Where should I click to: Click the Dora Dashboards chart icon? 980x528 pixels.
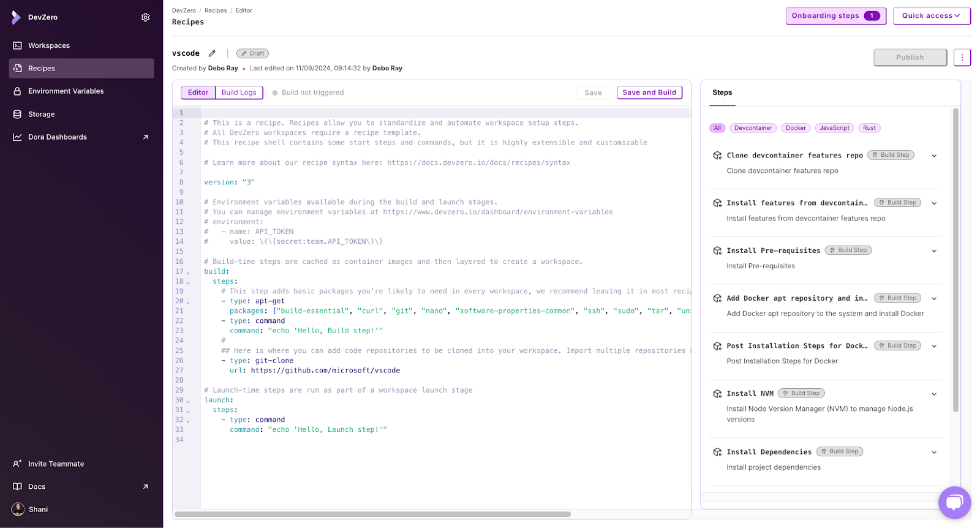point(17,137)
